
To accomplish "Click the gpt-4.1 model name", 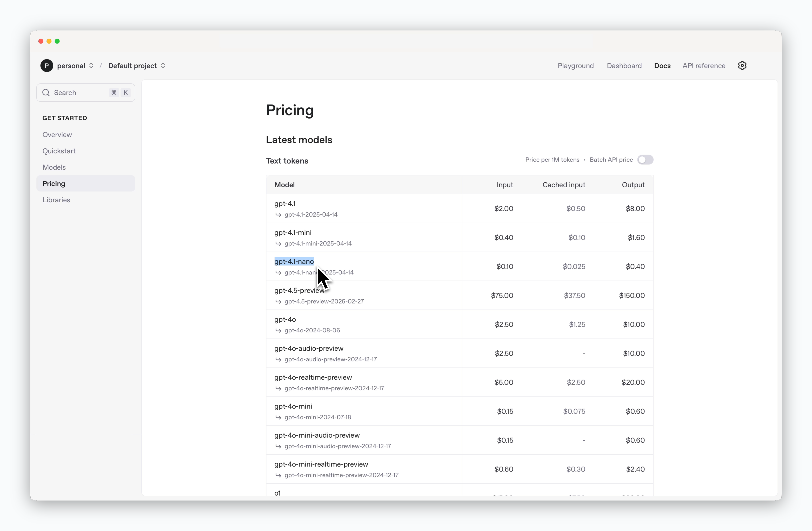I will (x=285, y=204).
